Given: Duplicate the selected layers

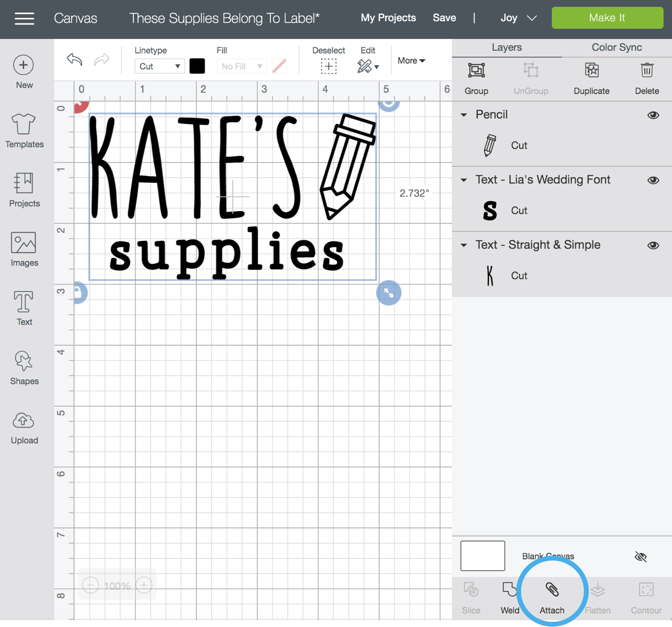Looking at the screenshot, I should click(x=592, y=78).
